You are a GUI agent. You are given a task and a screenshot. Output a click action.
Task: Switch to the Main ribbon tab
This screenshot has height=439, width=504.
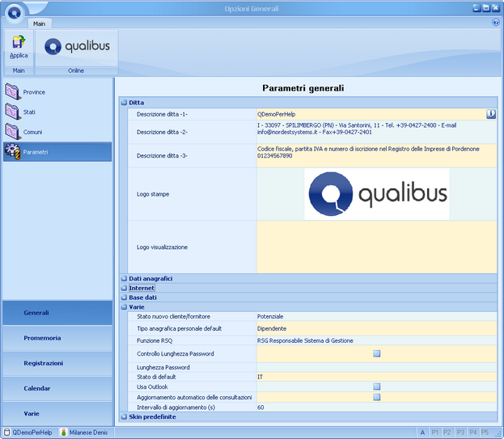pyautogui.click(x=39, y=23)
